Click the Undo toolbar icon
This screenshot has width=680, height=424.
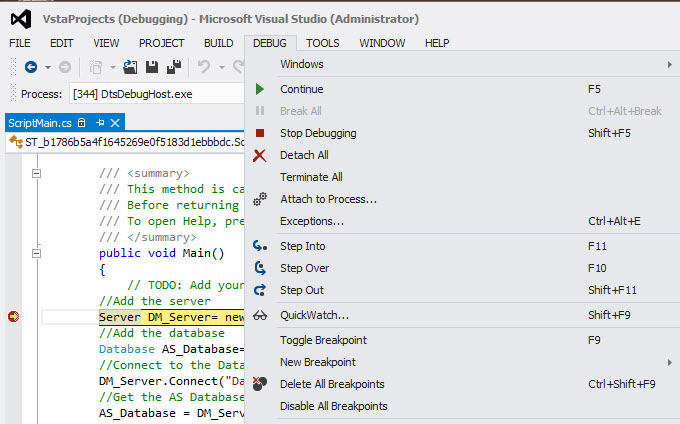[x=204, y=67]
